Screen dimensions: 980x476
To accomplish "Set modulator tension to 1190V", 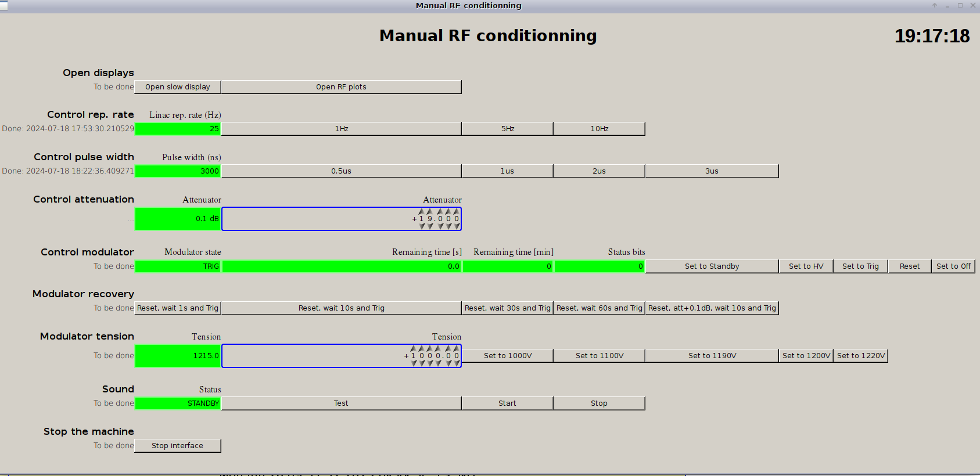I will (x=712, y=356).
